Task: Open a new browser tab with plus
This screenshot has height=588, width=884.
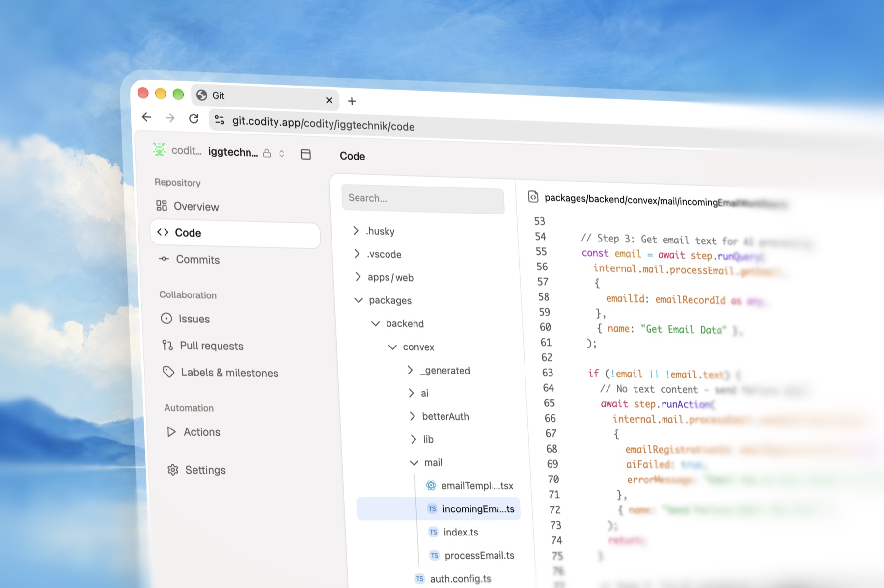Action: pos(352,101)
